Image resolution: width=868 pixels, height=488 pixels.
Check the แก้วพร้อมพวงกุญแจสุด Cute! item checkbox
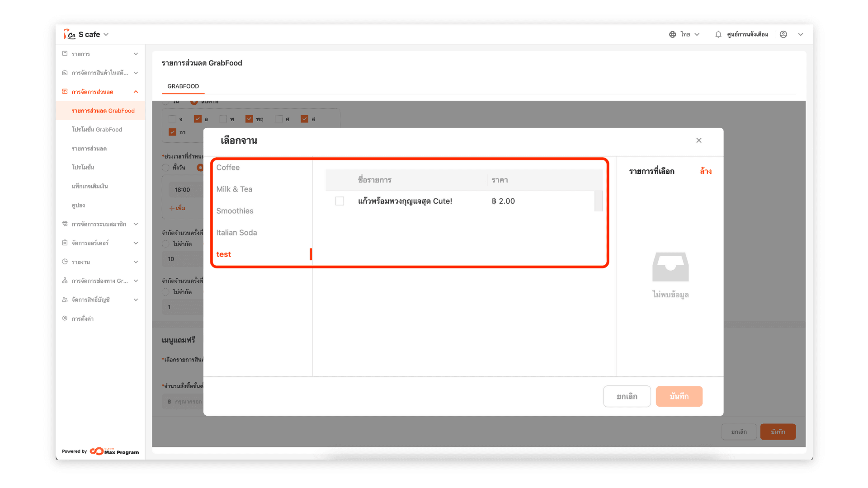340,201
